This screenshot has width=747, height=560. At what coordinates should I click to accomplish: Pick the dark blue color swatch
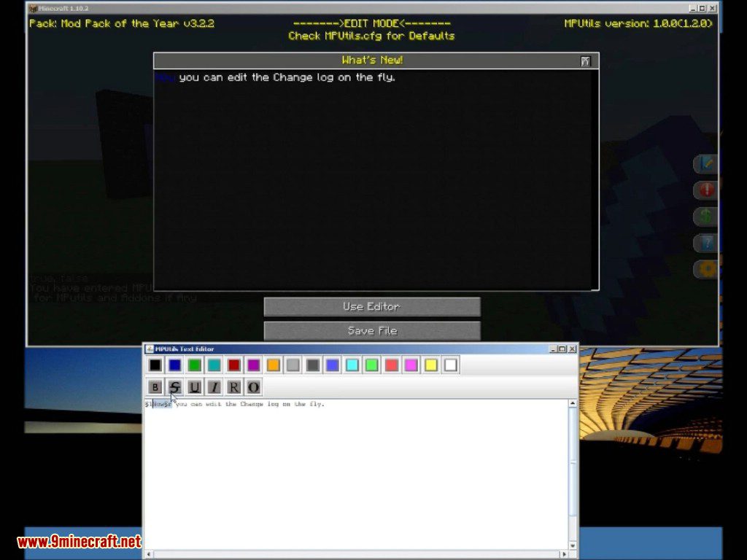point(175,365)
